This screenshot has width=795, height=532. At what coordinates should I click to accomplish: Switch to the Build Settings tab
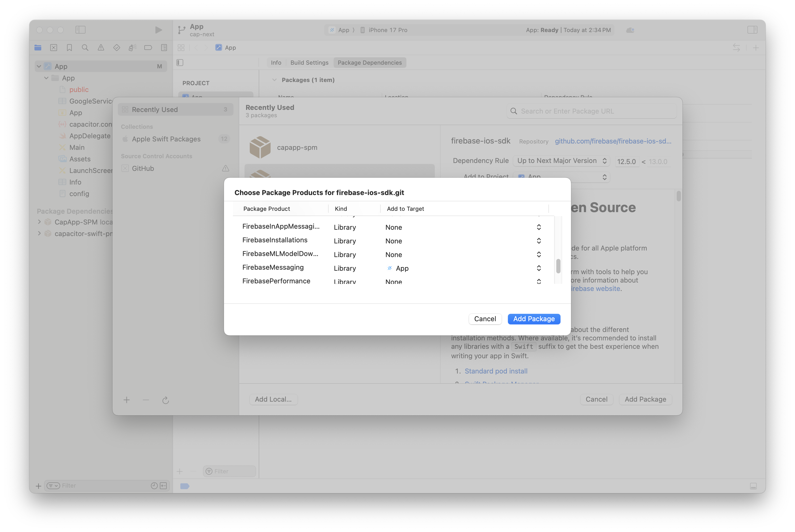[309, 63]
